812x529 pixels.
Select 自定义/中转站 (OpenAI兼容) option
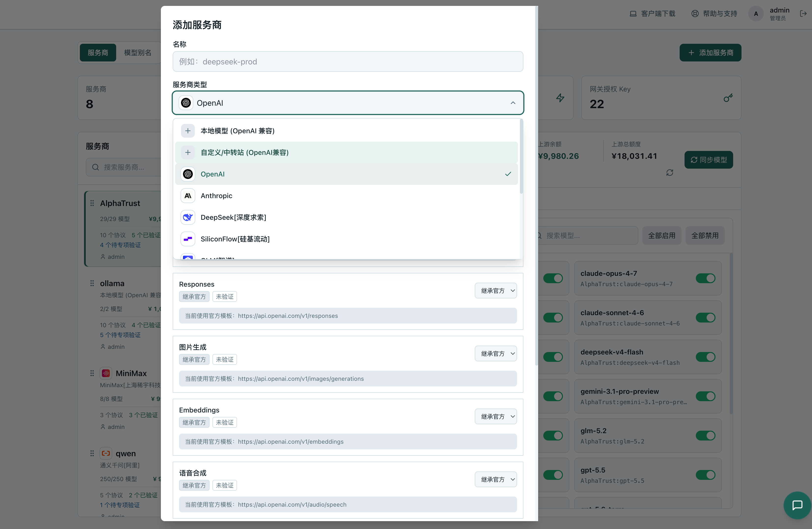pos(347,152)
